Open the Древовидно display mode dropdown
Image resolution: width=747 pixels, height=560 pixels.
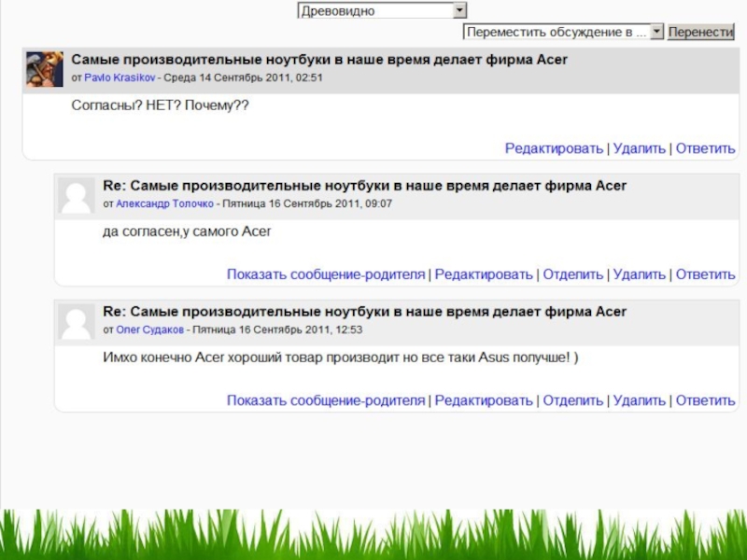click(382, 10)
